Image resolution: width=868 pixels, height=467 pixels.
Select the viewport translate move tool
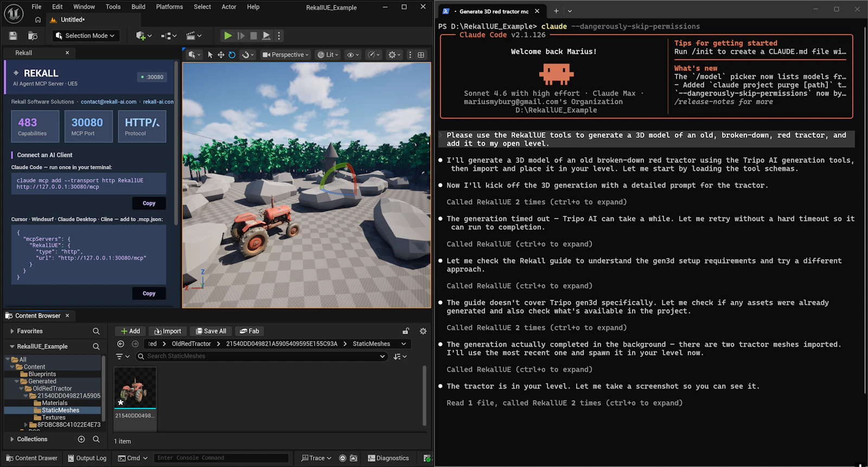[x=221, y=55]
